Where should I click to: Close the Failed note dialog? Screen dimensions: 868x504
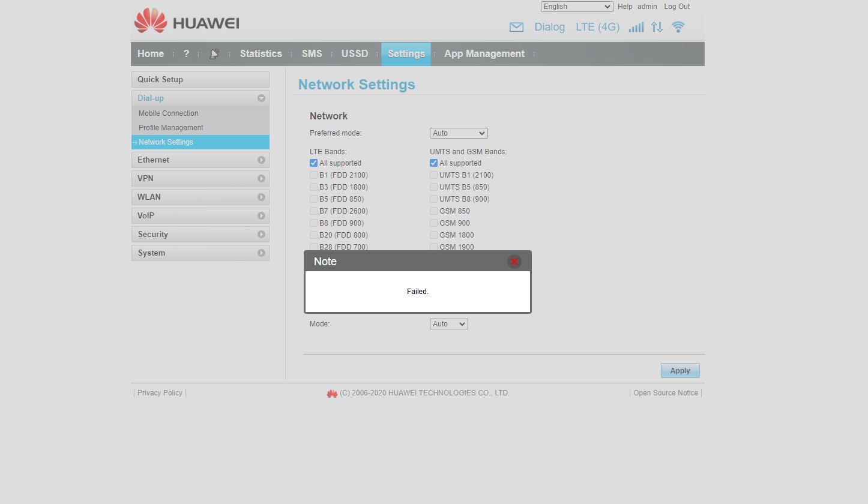514,262
